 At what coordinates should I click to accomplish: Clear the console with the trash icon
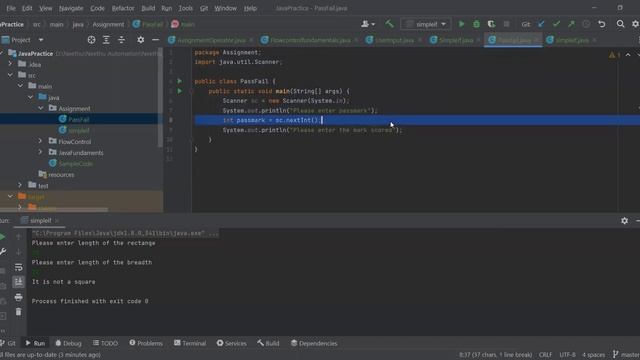[x=18, y=312]
